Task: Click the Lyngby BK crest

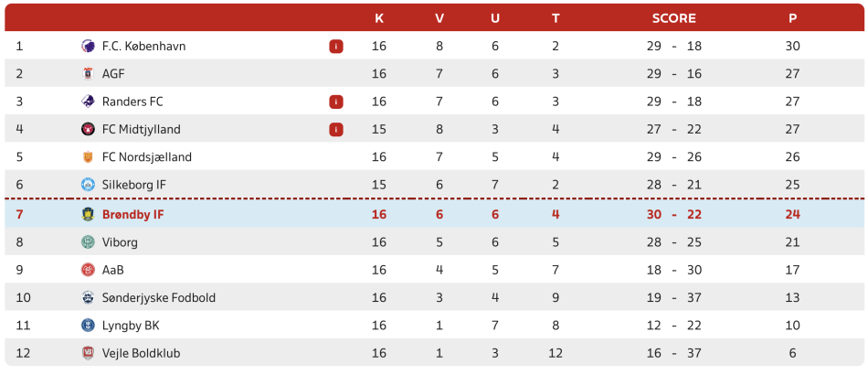Action: pyautogui.click(x=88, y=325)
